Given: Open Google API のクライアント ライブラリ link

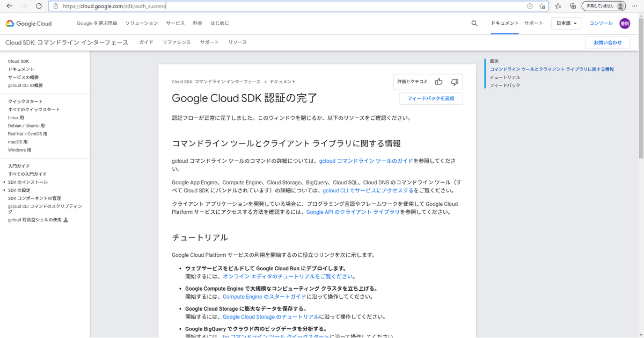Looking at the screenshot, I should click(x=353, y=212).
